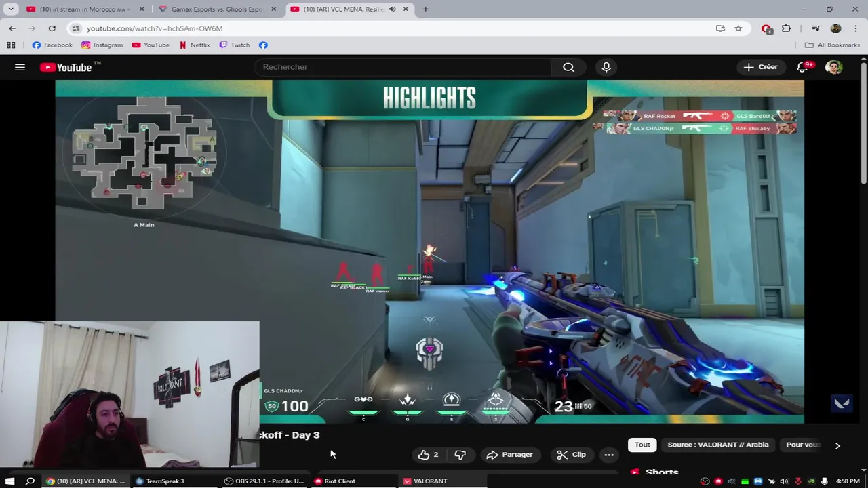Open Windows taskbar search
Image resolution: width=868 pixels, height=488 pixels.
tap(30, 481)
